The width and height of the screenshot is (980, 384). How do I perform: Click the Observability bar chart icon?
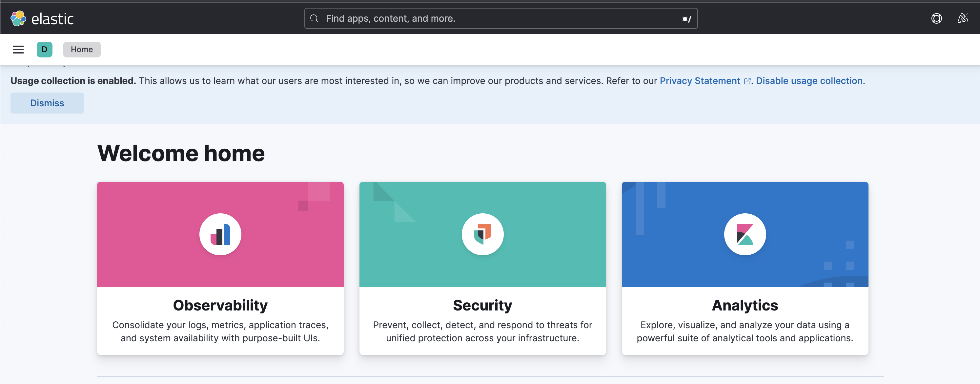pos(220,234)
